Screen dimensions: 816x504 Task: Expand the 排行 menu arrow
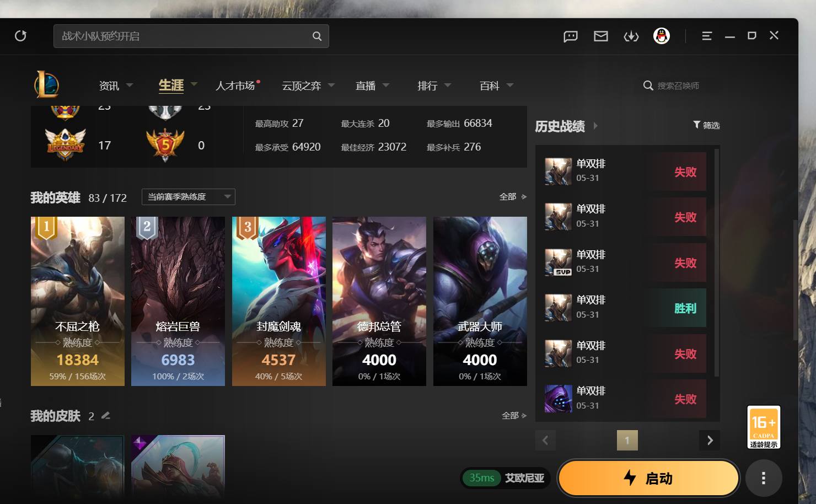448,85
